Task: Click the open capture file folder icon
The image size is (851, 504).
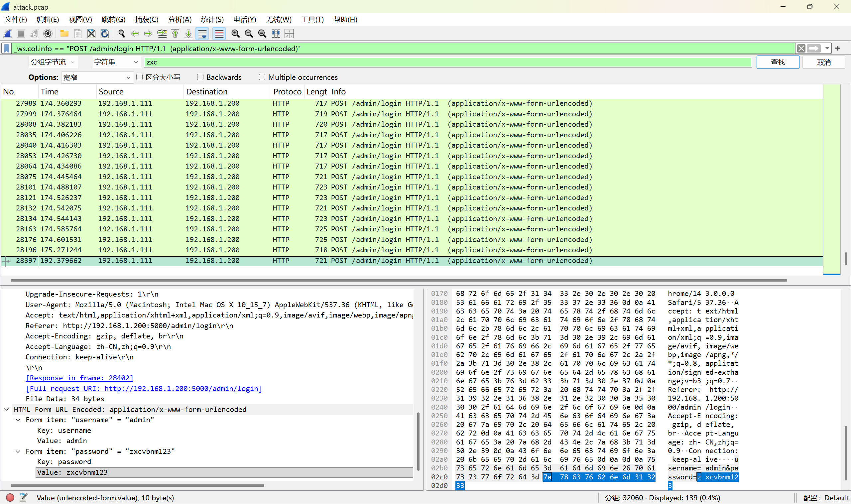Action: pyautogui.click(x=64, y=34)
